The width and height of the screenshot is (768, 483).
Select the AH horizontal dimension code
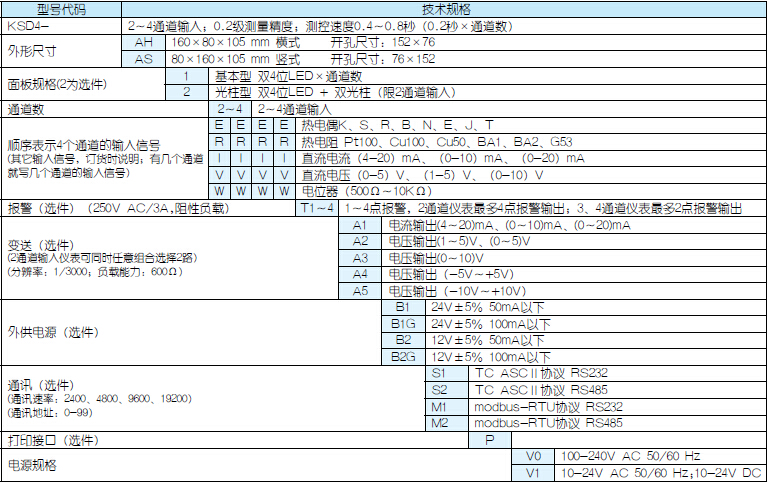tap(143, 42)
